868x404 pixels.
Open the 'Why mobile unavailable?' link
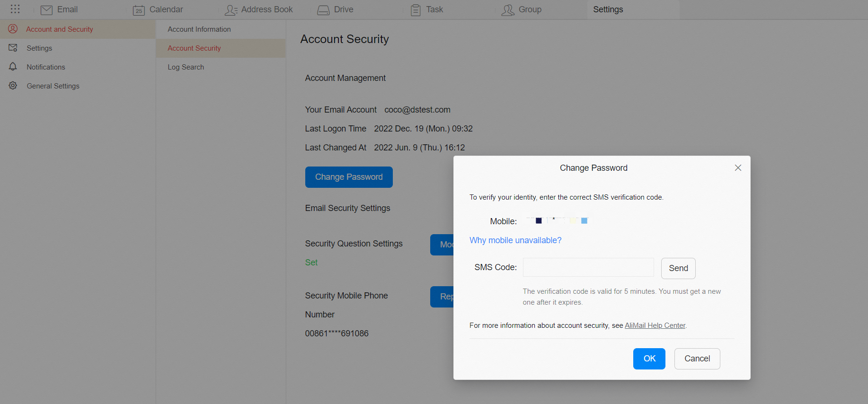515,240
